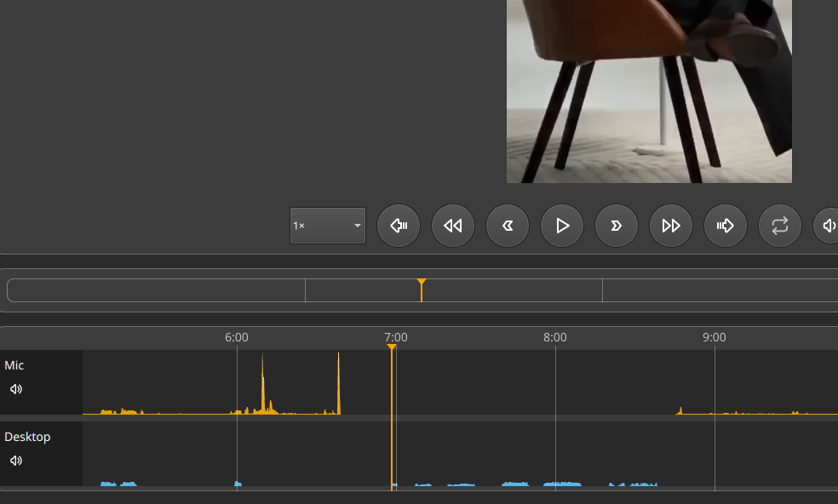Open the speed selection combo box
The image size is (838, 504).
pos(328,225)
